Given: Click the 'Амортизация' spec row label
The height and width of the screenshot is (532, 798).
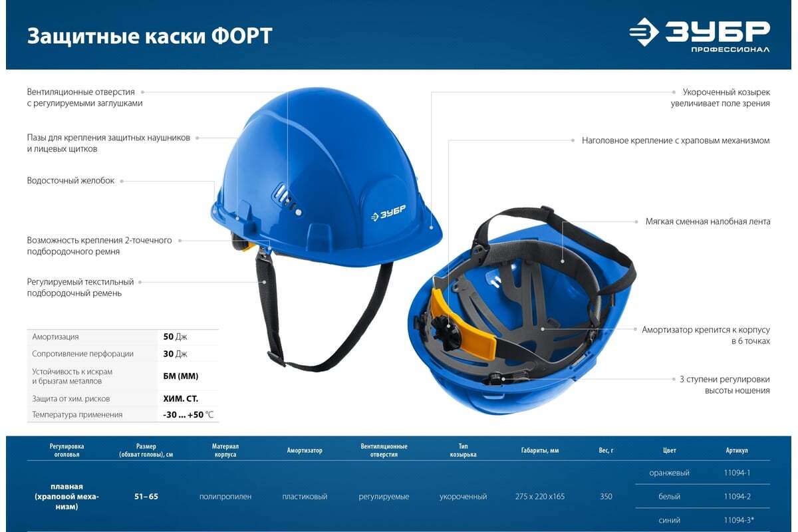Looking at the screenshot, I should pos(55,337).
